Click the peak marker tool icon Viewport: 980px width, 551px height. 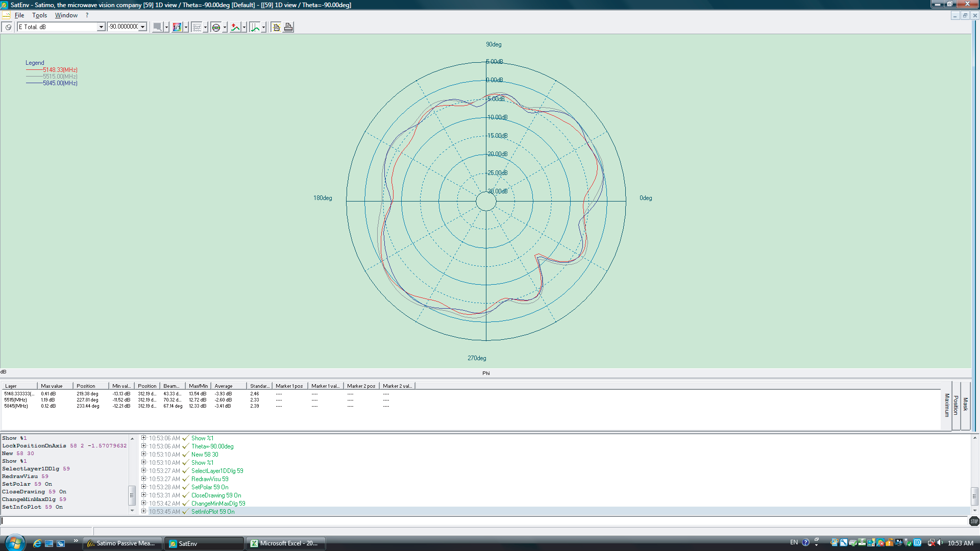click(x=235, y=27)
